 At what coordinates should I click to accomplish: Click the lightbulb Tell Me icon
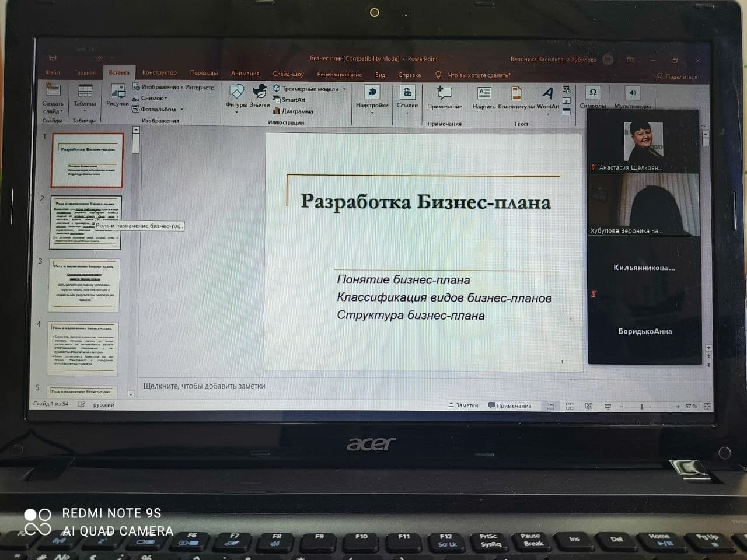coord(438,75)
